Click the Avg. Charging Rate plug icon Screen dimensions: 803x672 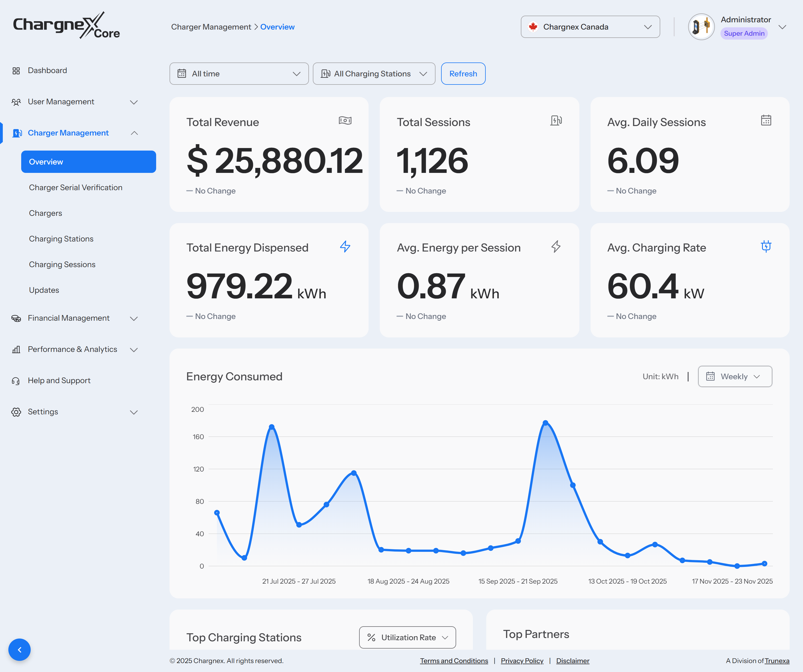coord(766,246)
